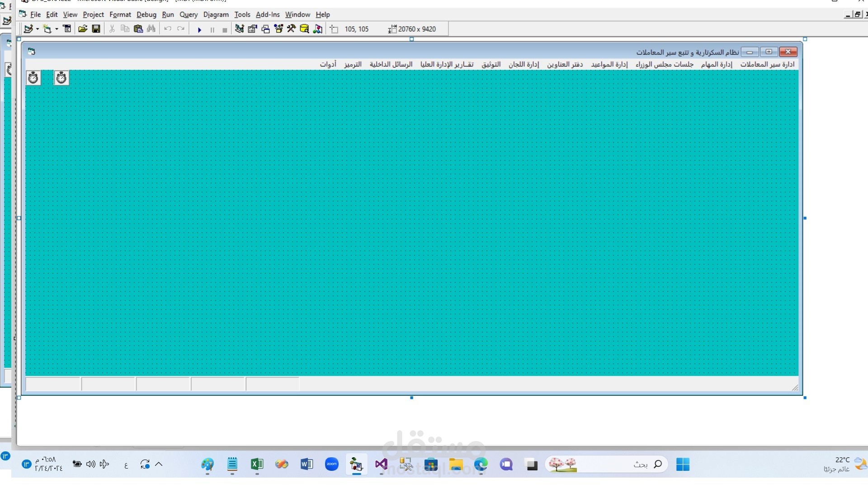Expand the Add Form dropdown arrow

57,29
